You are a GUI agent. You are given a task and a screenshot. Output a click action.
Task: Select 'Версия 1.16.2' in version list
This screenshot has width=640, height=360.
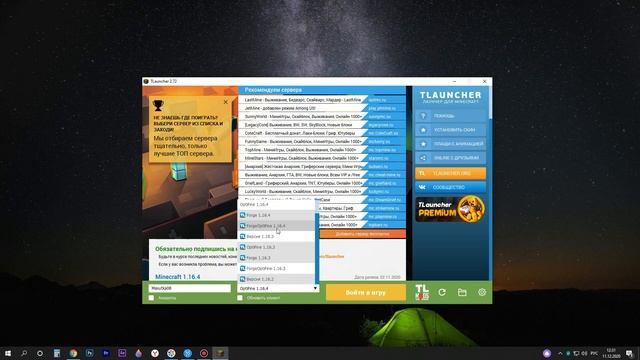[276, 279]
